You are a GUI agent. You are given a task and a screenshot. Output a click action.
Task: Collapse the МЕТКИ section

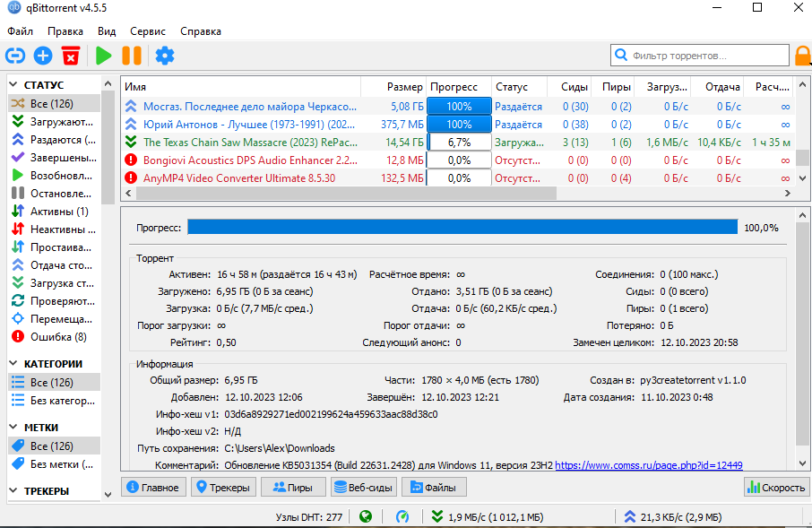(13, 427)
